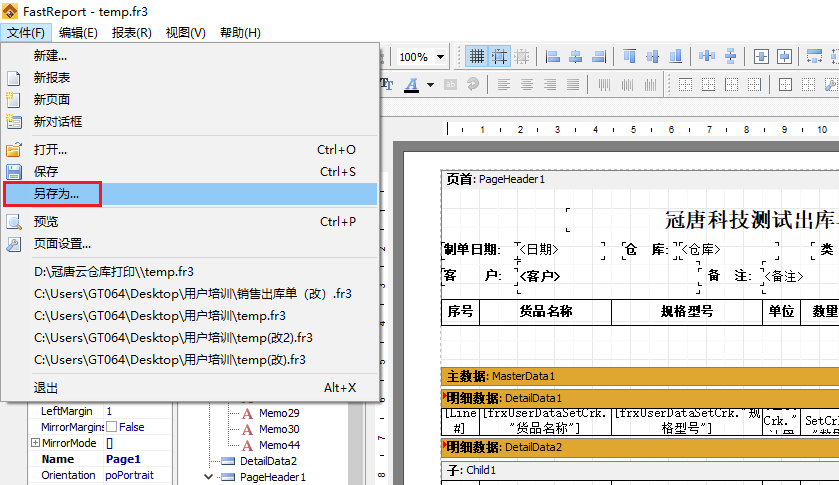The width and height of the screenshot is (839, 485).
Task: Toggle the right frame line
Action: [x=754, y=85]
